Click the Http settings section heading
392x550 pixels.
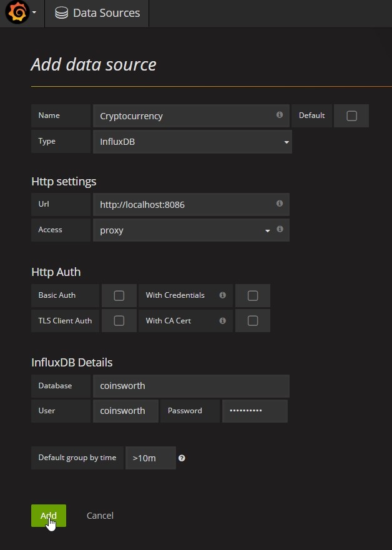64,181
